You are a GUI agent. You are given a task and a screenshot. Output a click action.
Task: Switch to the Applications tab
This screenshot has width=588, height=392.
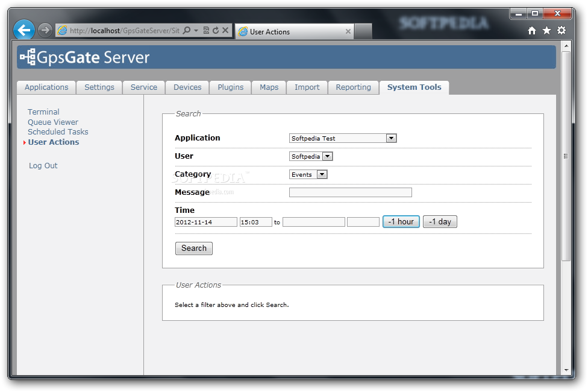coord(46,87)
